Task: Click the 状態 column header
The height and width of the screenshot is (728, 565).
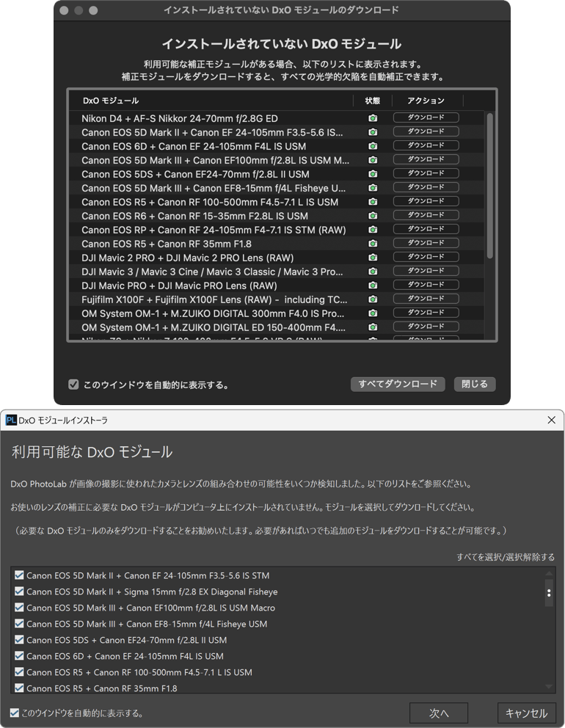Action: [372, 101]
